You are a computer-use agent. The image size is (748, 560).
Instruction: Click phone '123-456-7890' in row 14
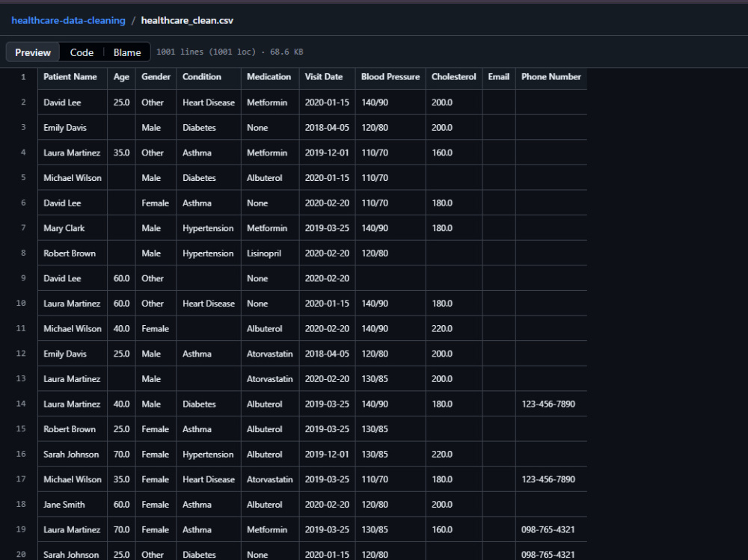click(548, 404)
